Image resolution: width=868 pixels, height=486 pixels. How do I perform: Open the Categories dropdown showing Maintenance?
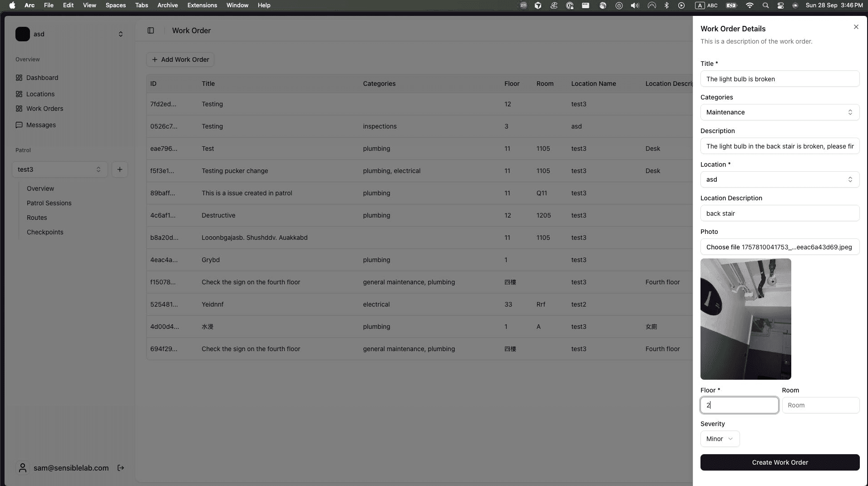point(779,112)
